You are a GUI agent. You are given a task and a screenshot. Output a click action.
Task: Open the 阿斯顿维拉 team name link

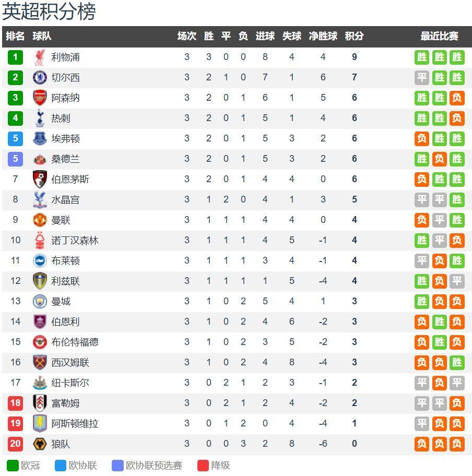[x=75, y=423]
